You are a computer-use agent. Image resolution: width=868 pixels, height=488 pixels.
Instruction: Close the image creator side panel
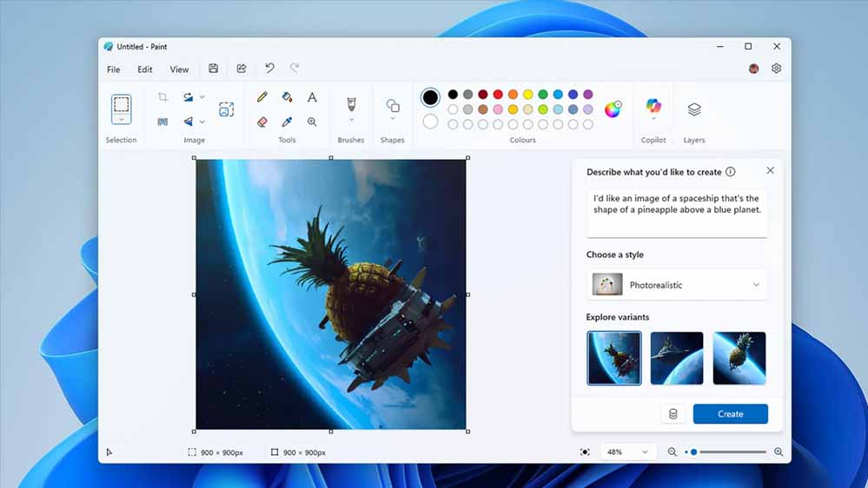coord(770,171)
